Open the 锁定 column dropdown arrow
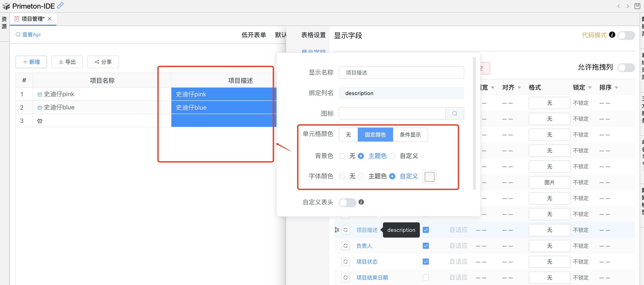 point(590,88)
